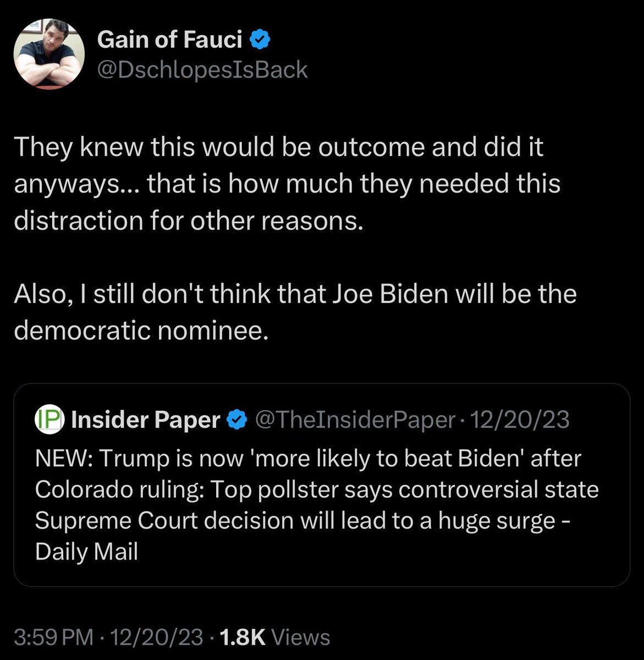Click the quoted post's 12/20/23 date
Image resolution: width=644 pixels, height=660 pixels.
pyautogui.click(x=520, y=420)
